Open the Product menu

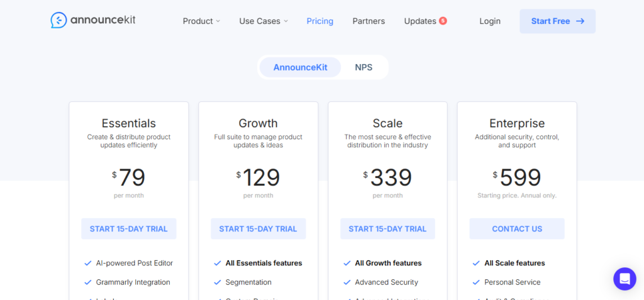(197, 21)
